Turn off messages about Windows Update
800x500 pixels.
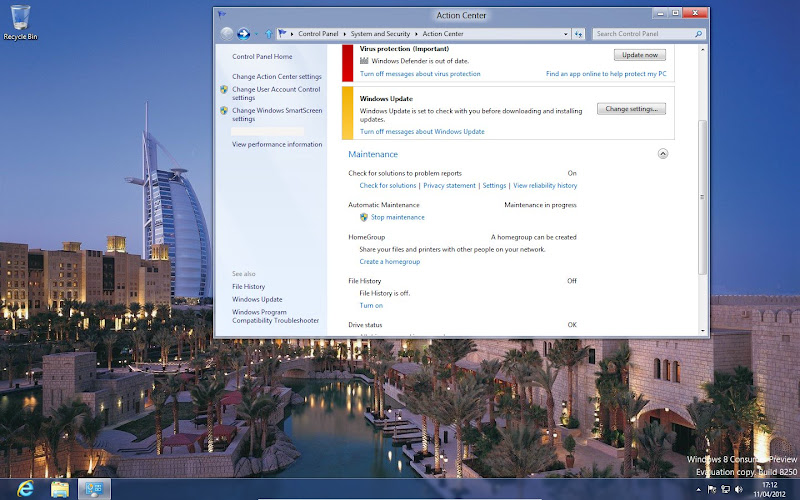[x=422, y=132]
